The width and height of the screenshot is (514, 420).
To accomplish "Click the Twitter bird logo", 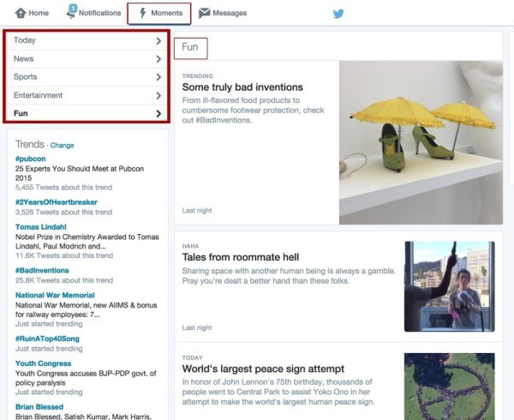I will coord(338,14).
